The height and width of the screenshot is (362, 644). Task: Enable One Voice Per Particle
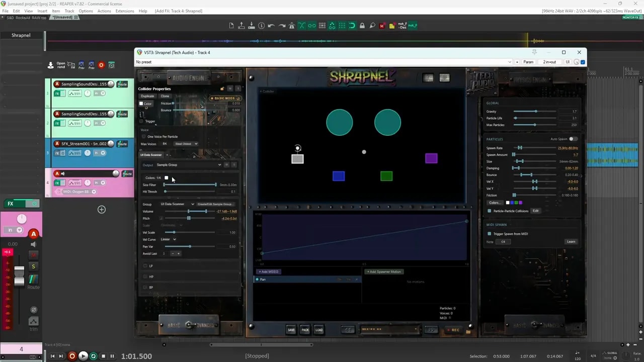click(x=144, y=137)
